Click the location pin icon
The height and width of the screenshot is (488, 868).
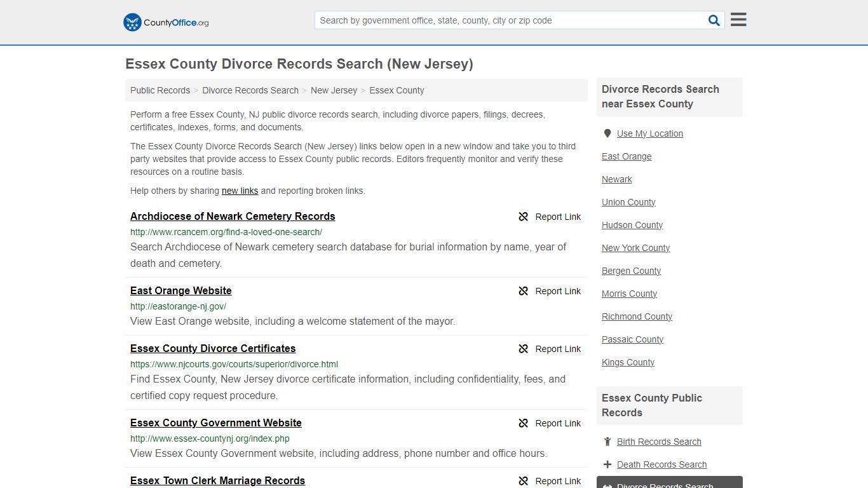[607, 133]
